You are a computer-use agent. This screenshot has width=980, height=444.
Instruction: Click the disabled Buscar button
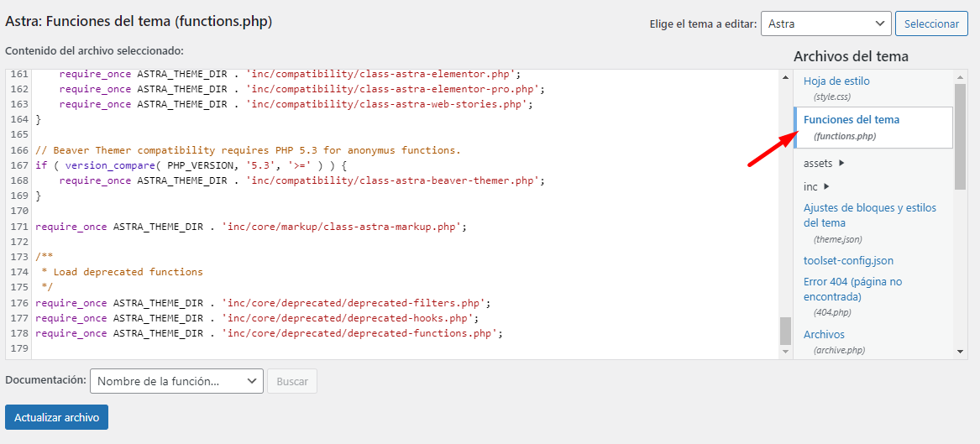click(292, 381)
